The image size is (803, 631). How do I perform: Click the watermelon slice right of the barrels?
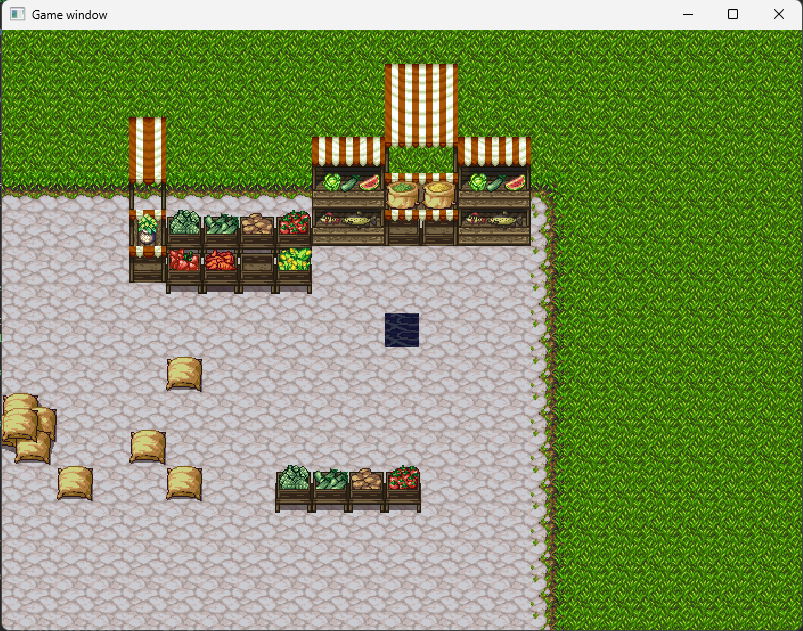pos(515,182)
